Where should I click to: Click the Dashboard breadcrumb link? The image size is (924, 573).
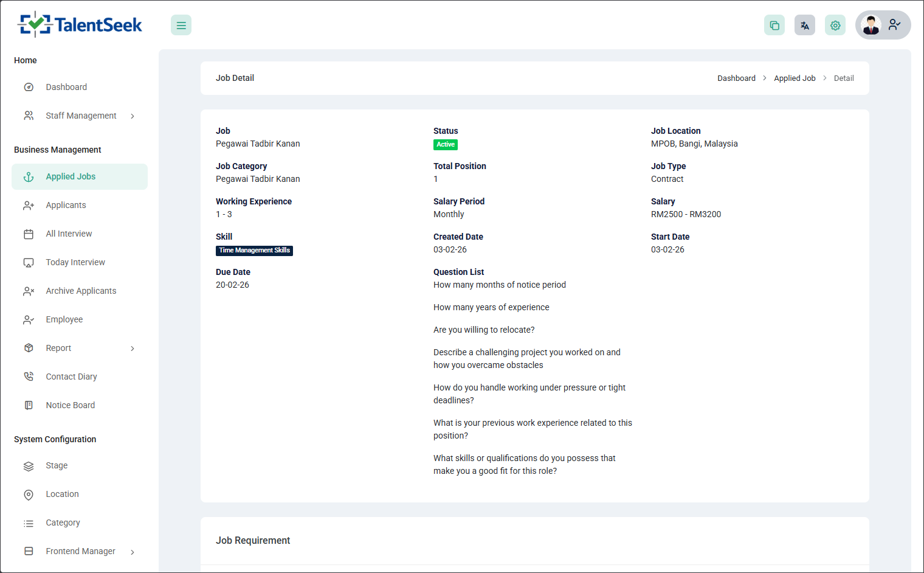point(736,78)
